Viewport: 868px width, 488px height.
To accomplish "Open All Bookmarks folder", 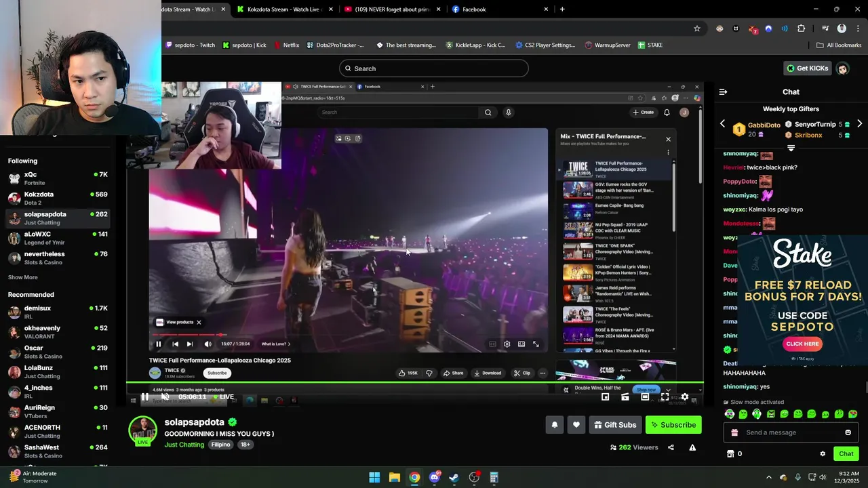I will [839, 45].
